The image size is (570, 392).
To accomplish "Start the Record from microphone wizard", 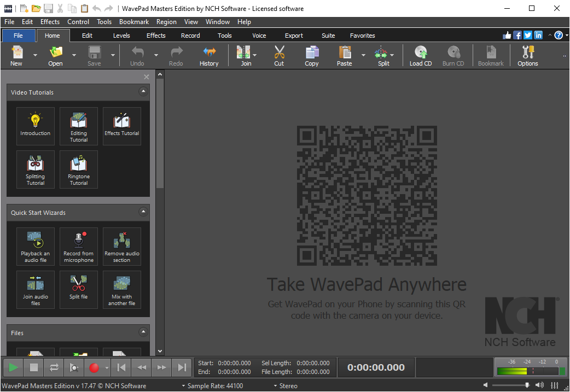I will click(x=78, y=246).
